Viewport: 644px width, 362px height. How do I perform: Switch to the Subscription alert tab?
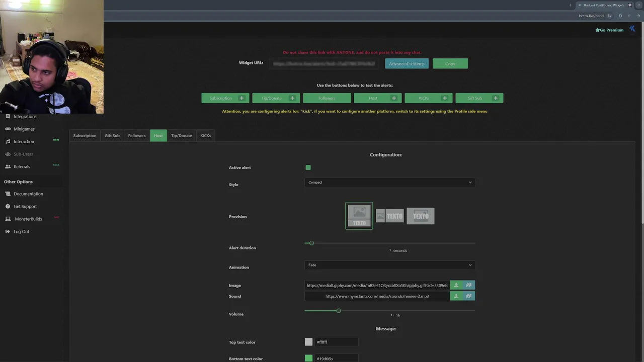click(85, 135)
